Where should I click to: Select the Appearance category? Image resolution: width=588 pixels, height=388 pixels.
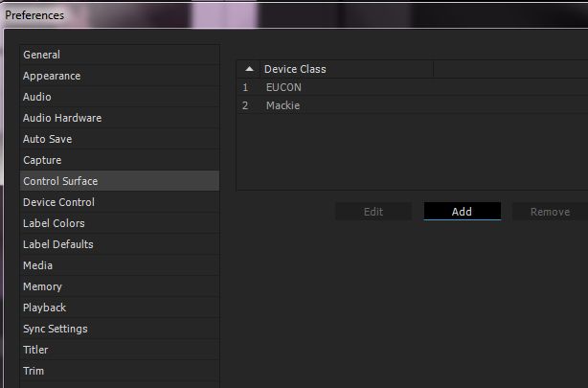coord(52,76)
